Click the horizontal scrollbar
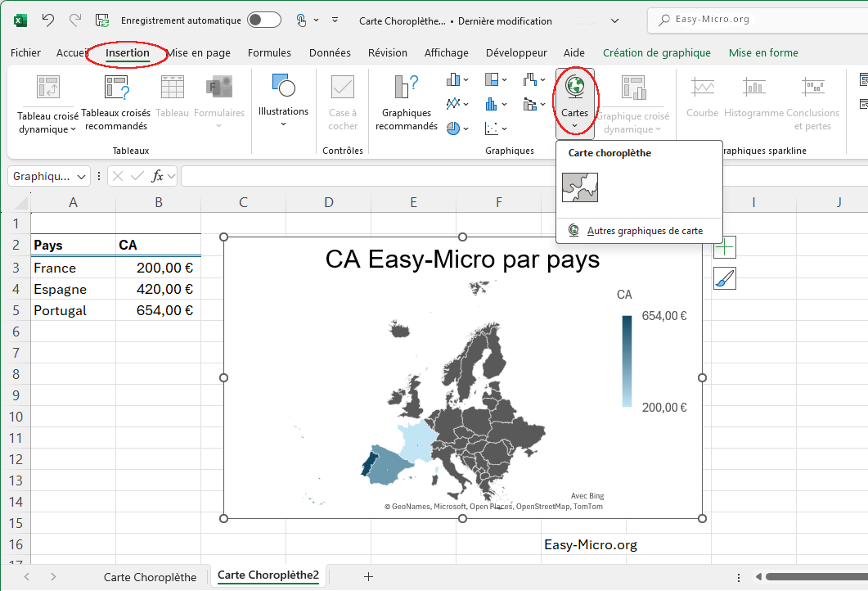 tap(816, 576)
